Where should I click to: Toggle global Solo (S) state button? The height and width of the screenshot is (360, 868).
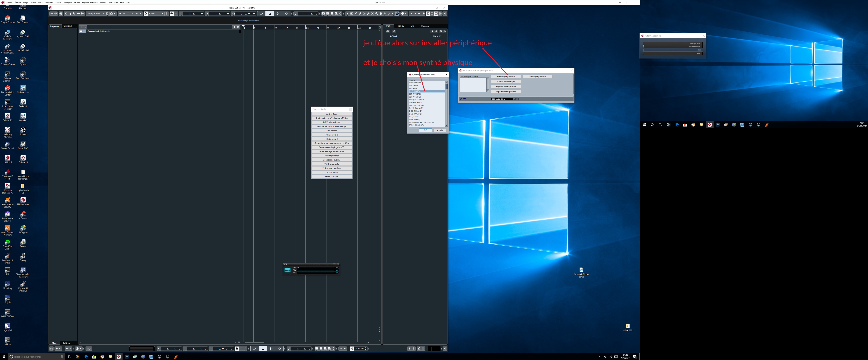point(124,13)
